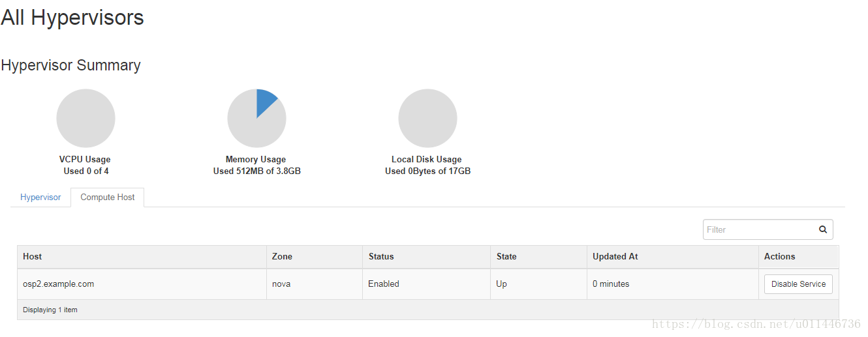The height and width of the screenshot is (337, 868).
Task: Click the blue slice of the memory pie
Action: [x=265, y=101]
